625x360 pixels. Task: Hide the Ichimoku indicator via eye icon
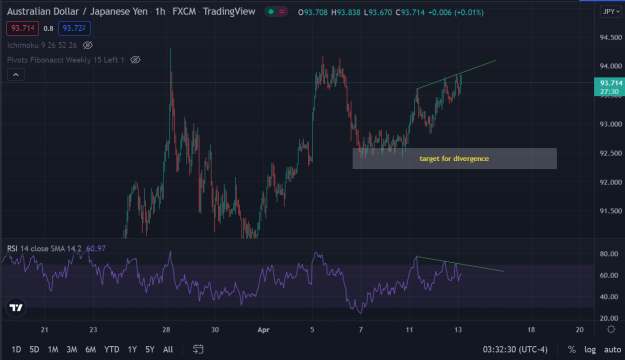pyautogui.click(x=88, y=45)
